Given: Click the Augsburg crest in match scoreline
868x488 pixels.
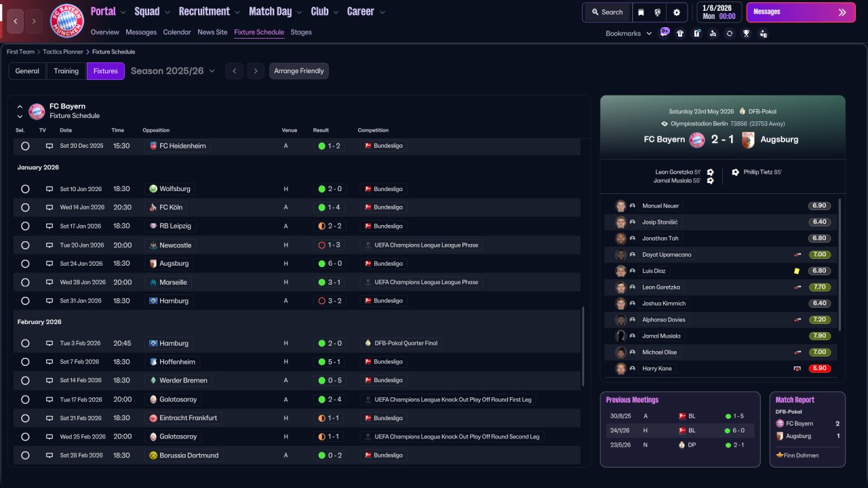Looking at the screenshot, I should pos(748,140).
